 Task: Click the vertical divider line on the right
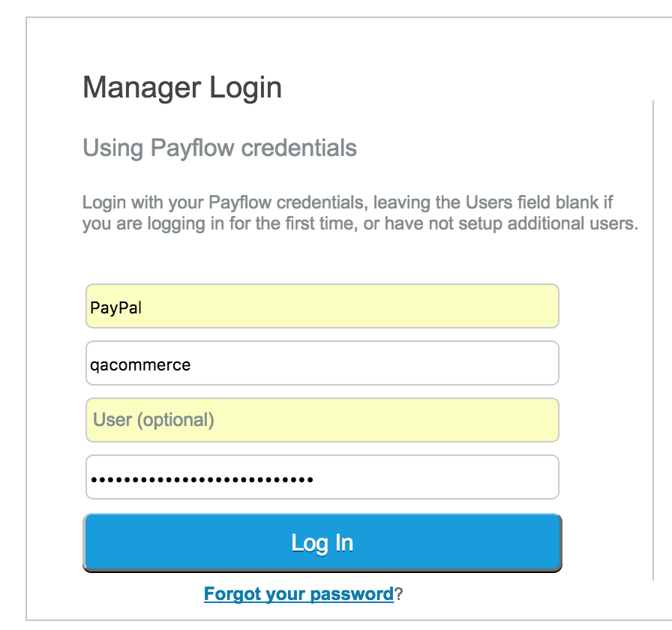pos(654,337)
